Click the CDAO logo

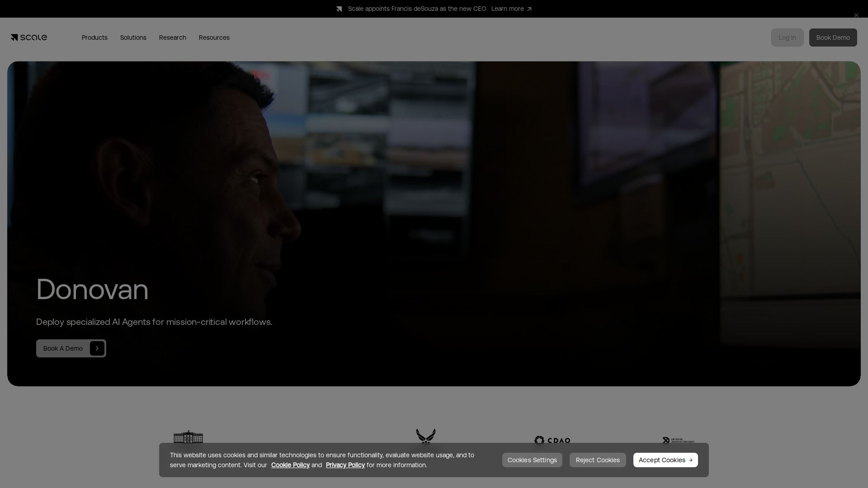[552, 440]
